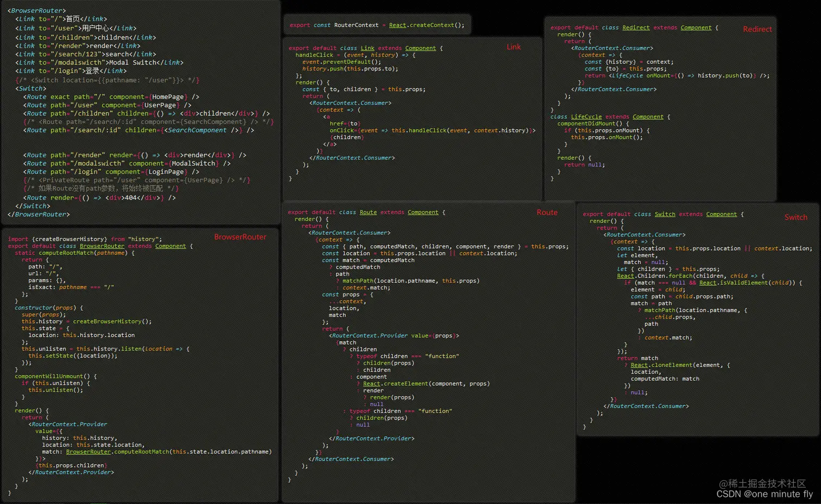
Task: Click "const path = child.props.path;" line
Action: 681,297
